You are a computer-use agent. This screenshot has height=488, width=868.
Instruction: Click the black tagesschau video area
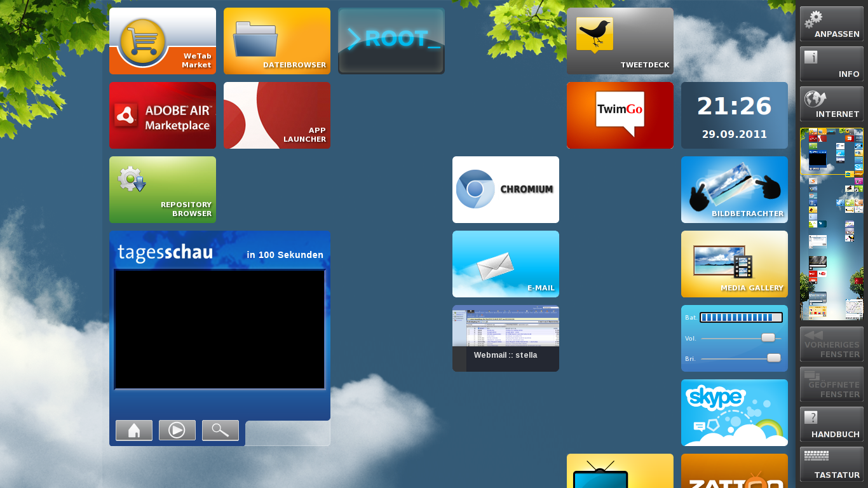tap(219, 329)
